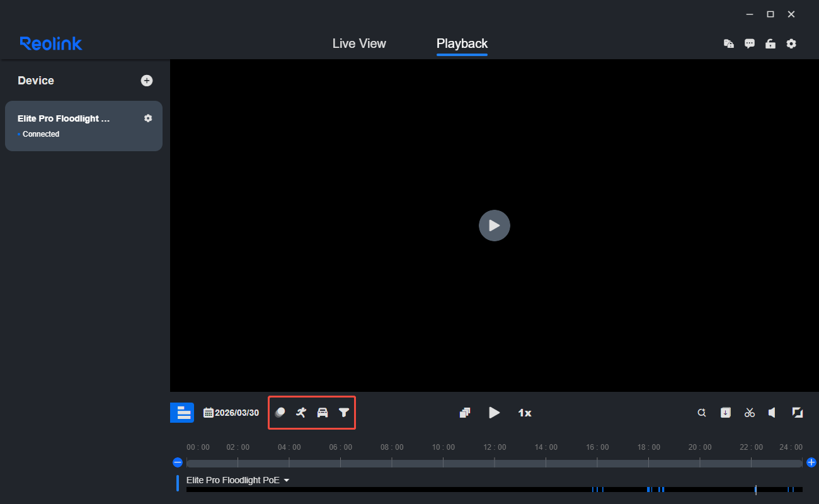Open Reolink client settings gear
Screen dimensions: 819x504
[791, 43]
